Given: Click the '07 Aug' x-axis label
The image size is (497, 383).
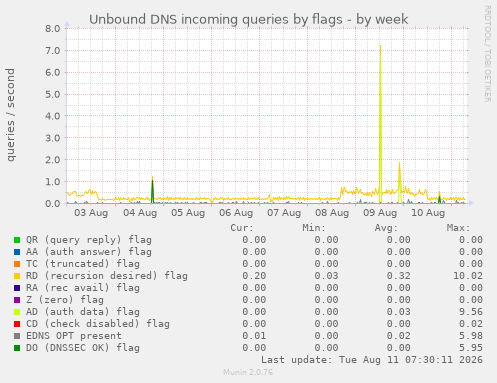Looking at the screenshot, I should 284,213.
